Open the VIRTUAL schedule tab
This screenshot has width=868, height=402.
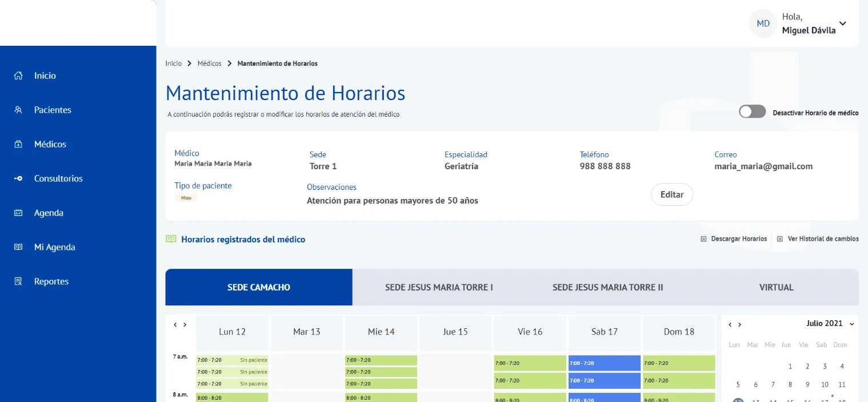click(776, 286)
